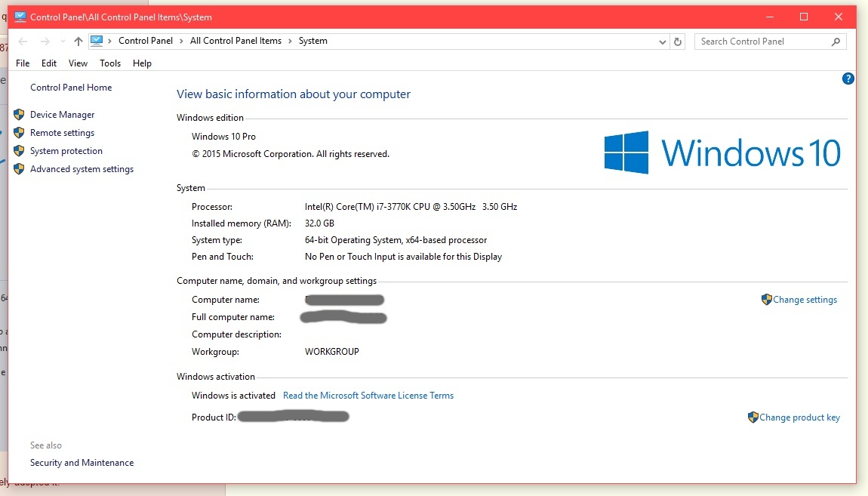The height and width of the screenshot is (496, 868).
Task: Refresh the System page
Action: pos(678,42)
